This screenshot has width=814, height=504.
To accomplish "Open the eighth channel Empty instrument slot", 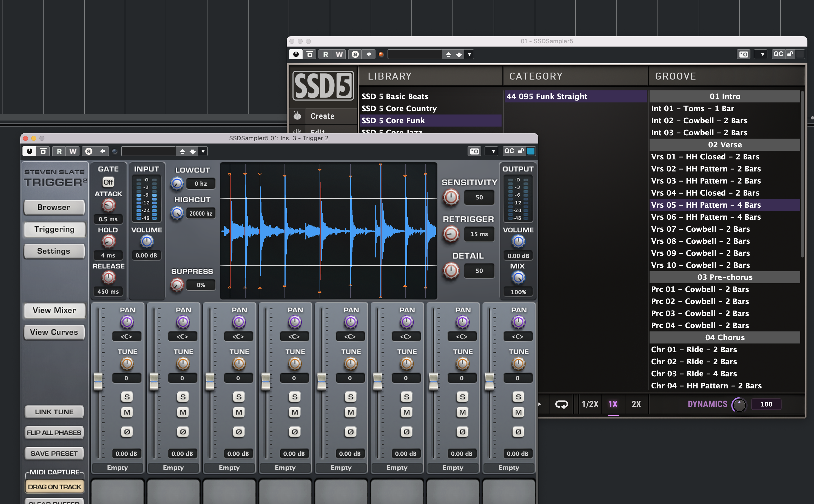I will (x=508, y=468).
